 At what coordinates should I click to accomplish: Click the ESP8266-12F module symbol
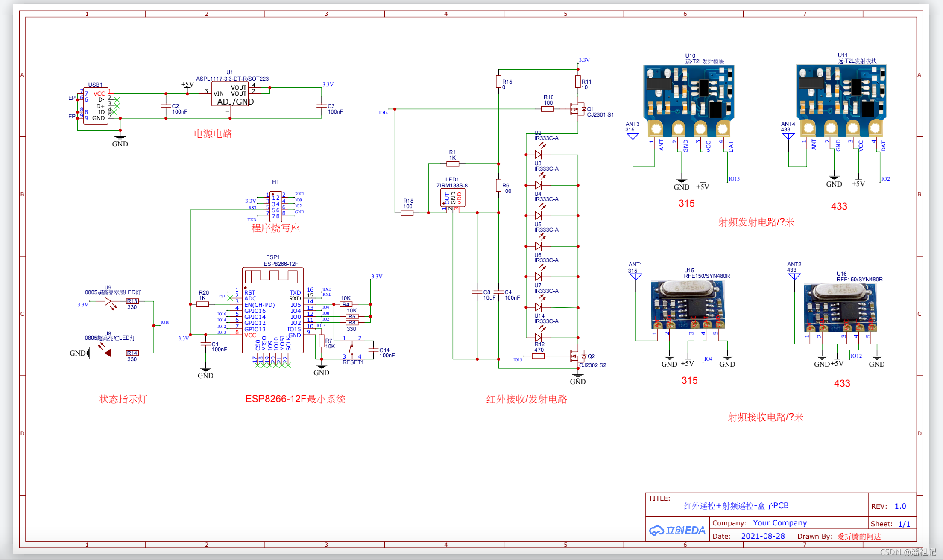click(x=272, y=310)
